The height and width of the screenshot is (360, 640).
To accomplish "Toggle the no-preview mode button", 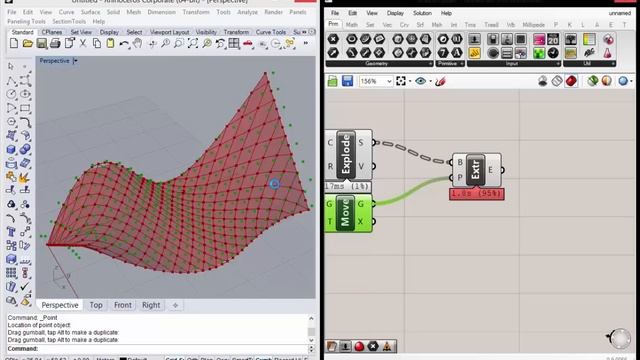I will coord(542,81).
